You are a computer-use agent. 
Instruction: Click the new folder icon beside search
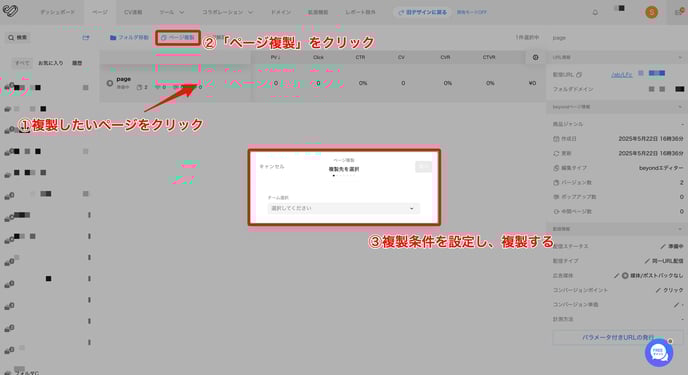point(86,38)
